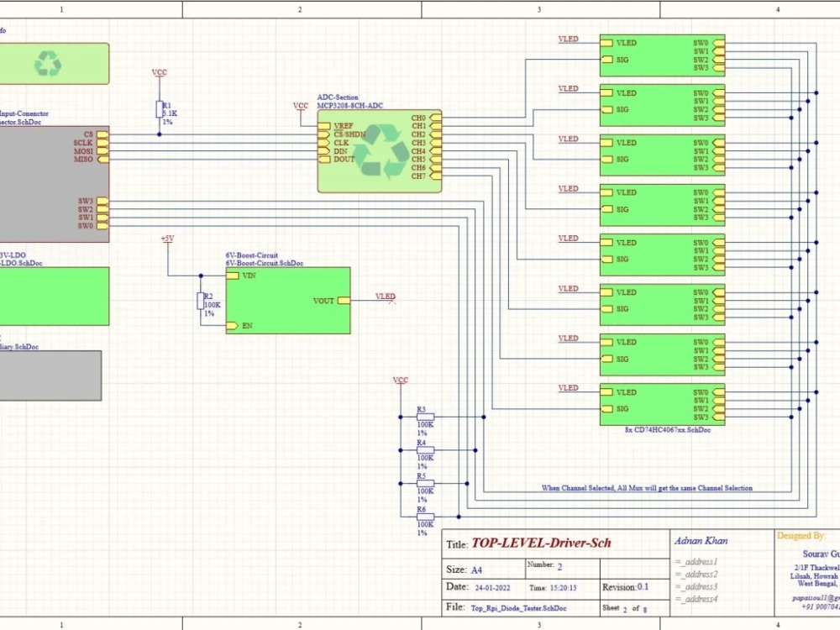Click the +5V power port symbol

coord(167,239)
